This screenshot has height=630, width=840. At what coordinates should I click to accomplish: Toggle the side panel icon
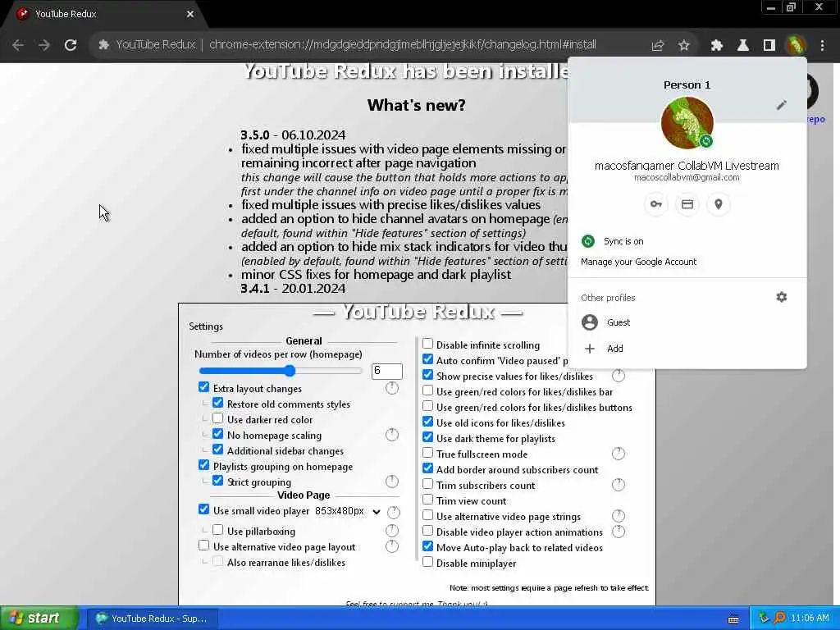point(769,46)
